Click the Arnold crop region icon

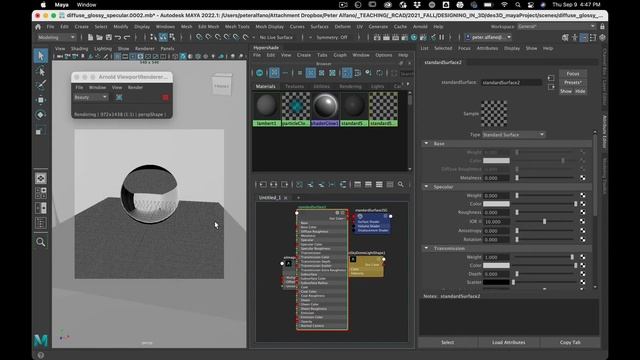tap(119, 97)
